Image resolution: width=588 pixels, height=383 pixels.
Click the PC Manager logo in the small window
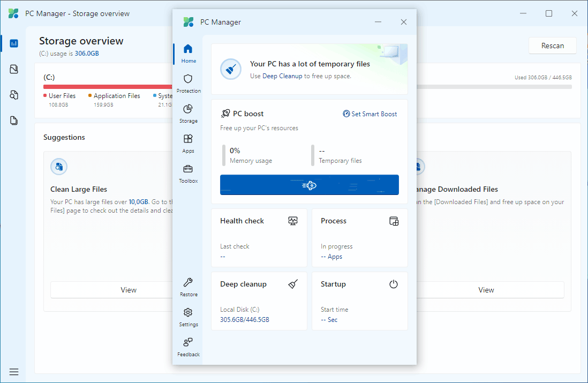tap(189, 22)
